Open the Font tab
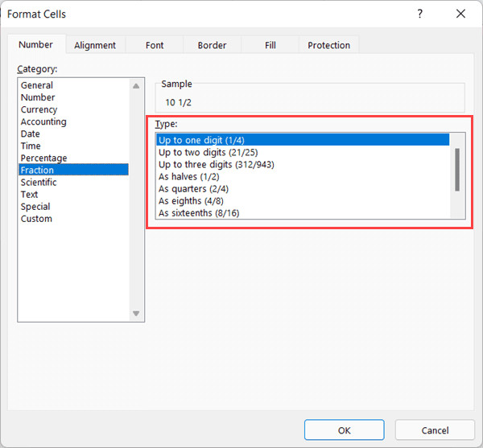Viewport: 483px width, 448px height. 155,46
